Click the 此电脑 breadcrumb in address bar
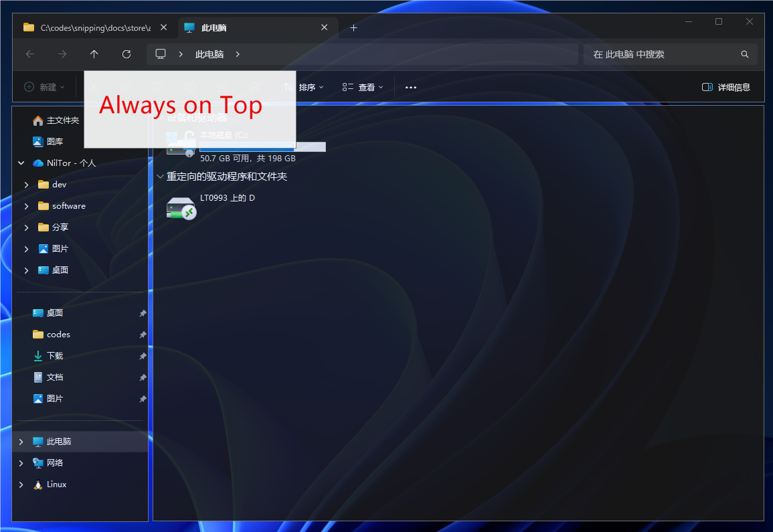Viewport: 773px width, 532px height. [x=209, y=54]
